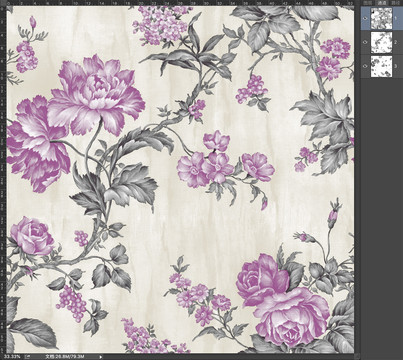
Task: Switch to the Channels (通道) panel tab
Action: (x=382, y=2)
